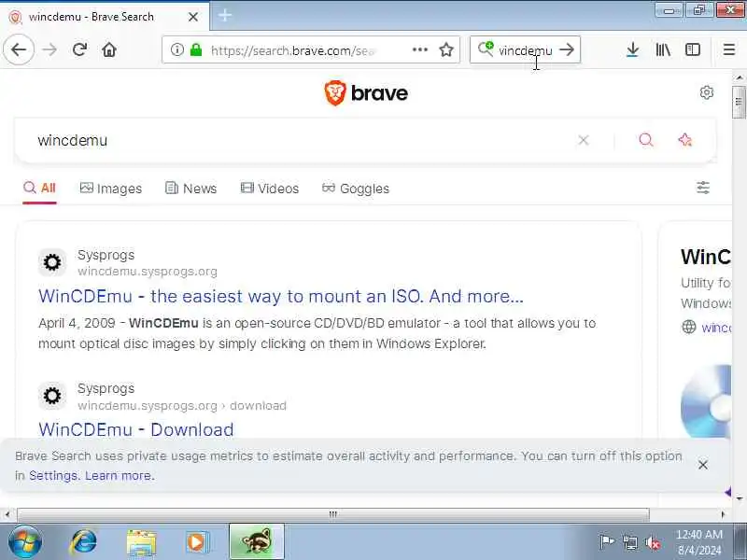This screenshot has height=560, width=747.
Task: Click the muted volume tray icon
Action: point(653,542)
